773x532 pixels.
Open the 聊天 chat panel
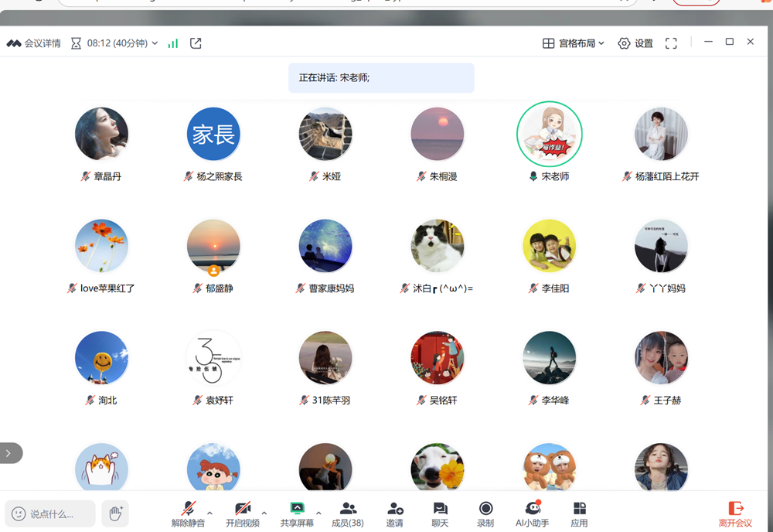point(440,513)
